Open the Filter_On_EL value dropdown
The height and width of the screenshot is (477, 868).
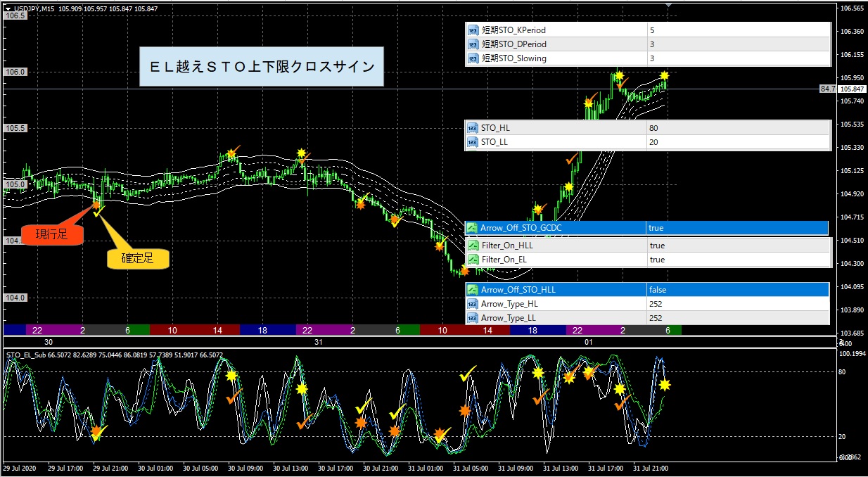tap(737, 260)
